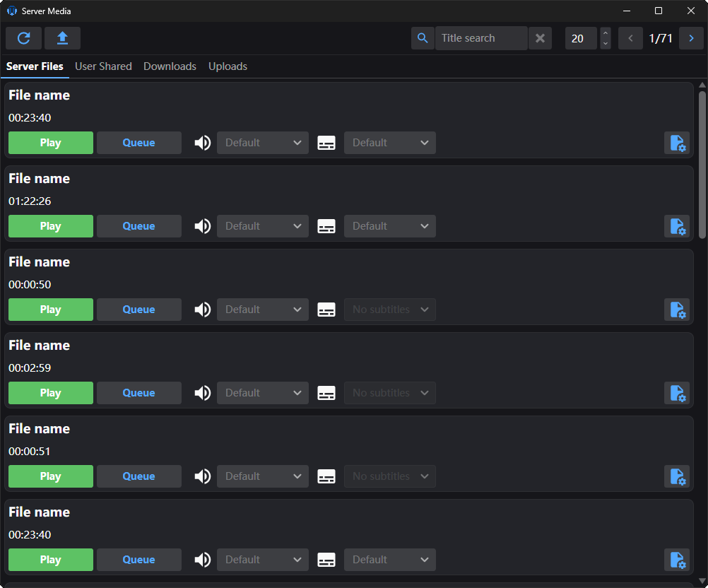Play the 01:22:26 file
Image resolution: width=708 pixels, height=588 pixels.
[51, 226]
